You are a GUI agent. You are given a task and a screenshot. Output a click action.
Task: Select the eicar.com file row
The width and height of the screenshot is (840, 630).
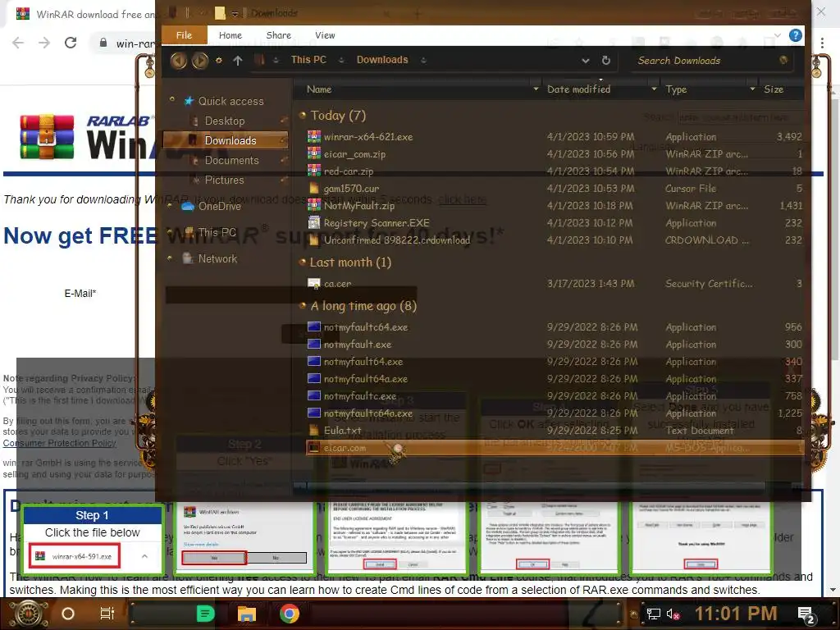(x=555, y=448)
